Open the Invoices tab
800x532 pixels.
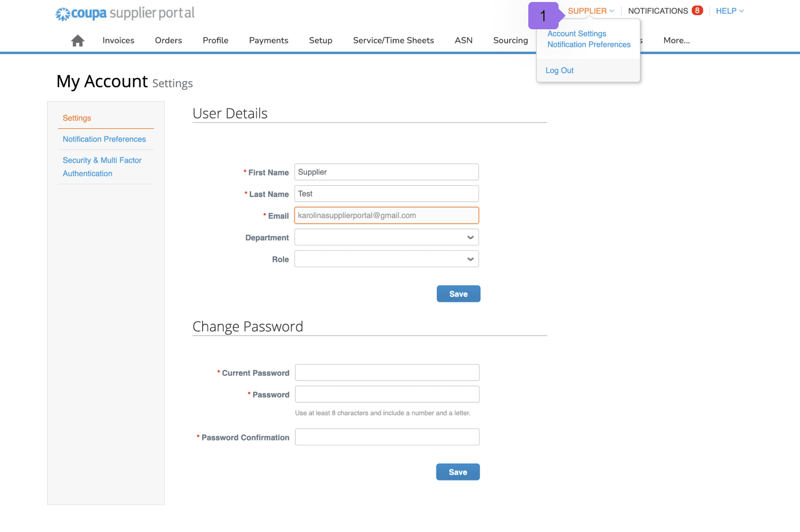coord(118,40)
